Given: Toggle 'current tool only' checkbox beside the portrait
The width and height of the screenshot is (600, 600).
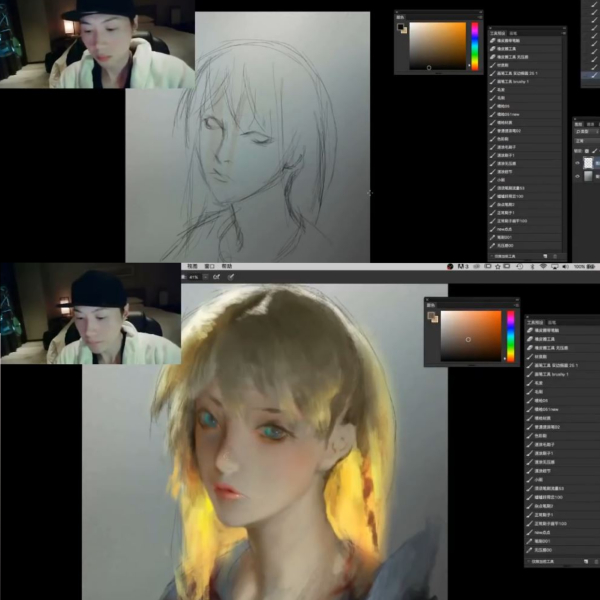Looking at the screenshot, I should pyautogui.click(x=529, y=561).
